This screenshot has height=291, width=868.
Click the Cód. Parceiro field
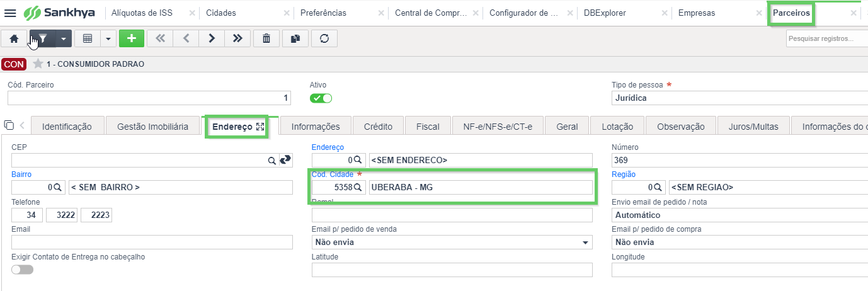pyautogui.click(x=149, y=98)
